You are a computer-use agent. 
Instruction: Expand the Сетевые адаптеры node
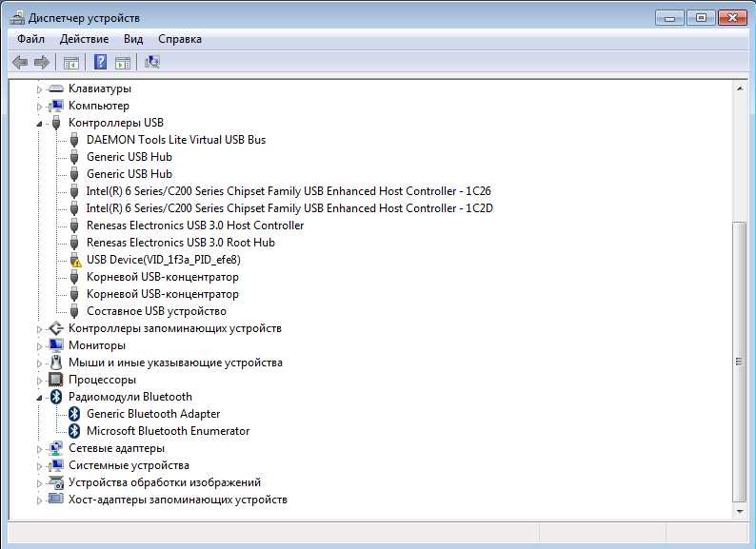click(40, 449)
